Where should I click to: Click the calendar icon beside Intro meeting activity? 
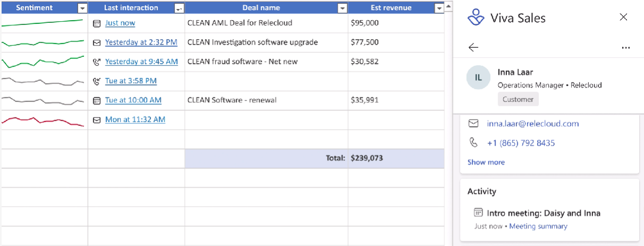478,213
